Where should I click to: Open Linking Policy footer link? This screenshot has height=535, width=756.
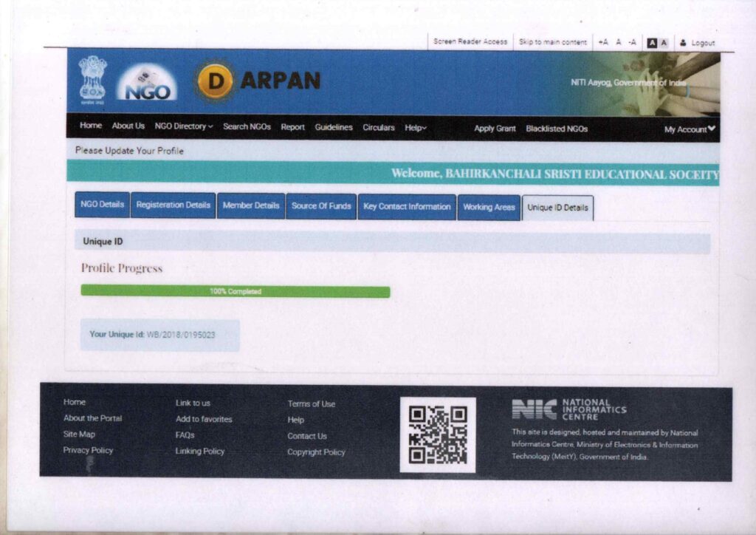[199, 451]
